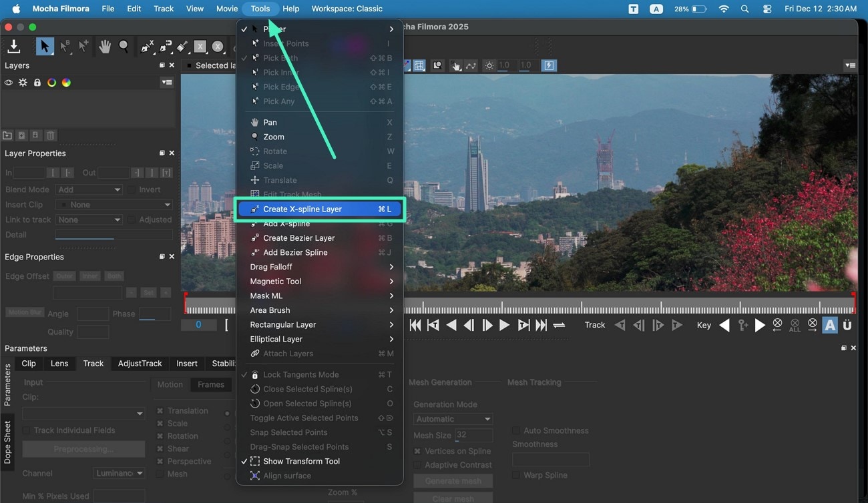Image resolution: width=868 pixels, height=503 pixels.
Task: Select the Zoom magnifier tool
Action: [124, 46]
